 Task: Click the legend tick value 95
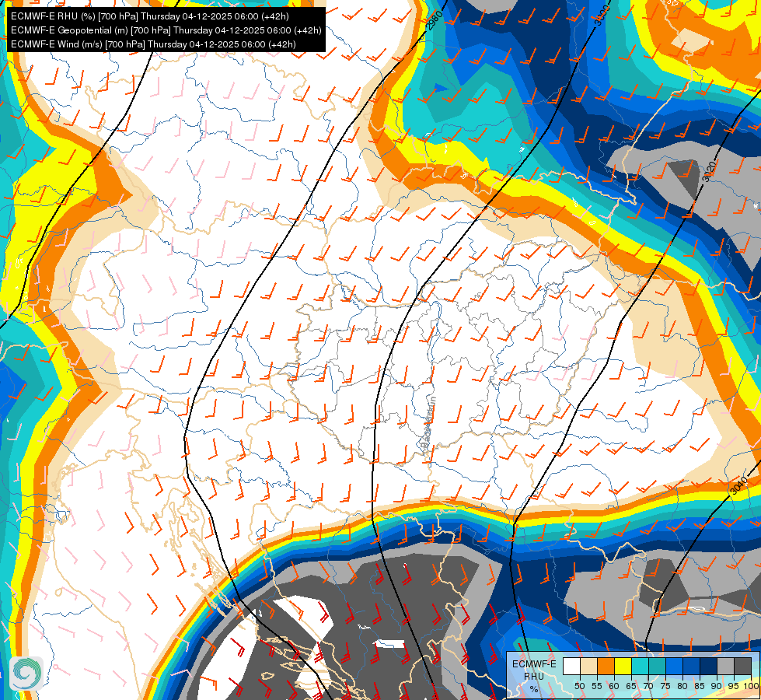[734, 686]
